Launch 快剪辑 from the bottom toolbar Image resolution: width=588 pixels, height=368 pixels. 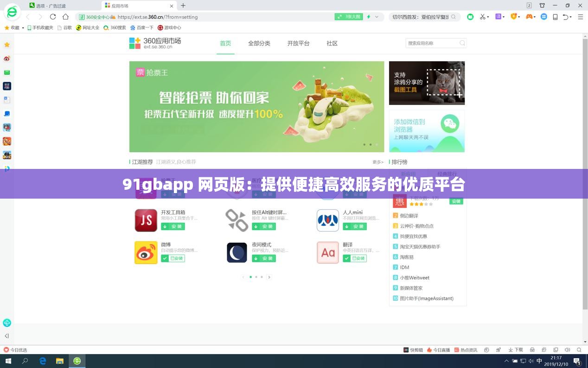point(415,349)
